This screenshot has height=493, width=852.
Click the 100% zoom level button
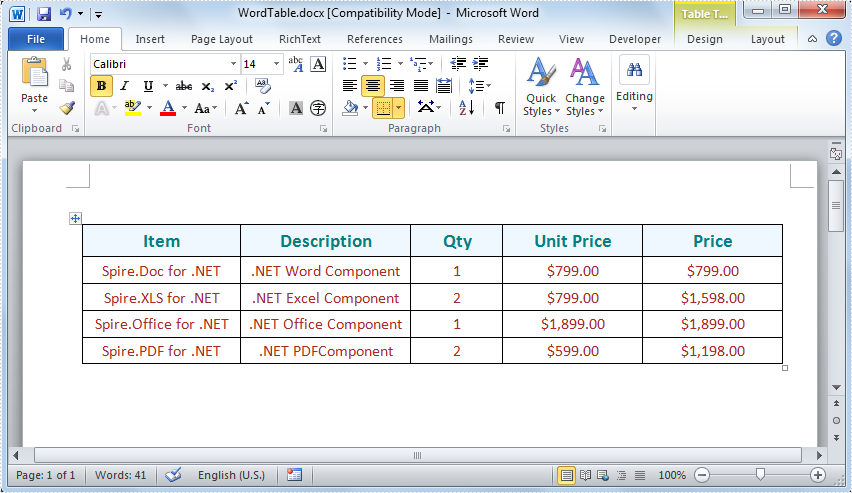point(672,475)
